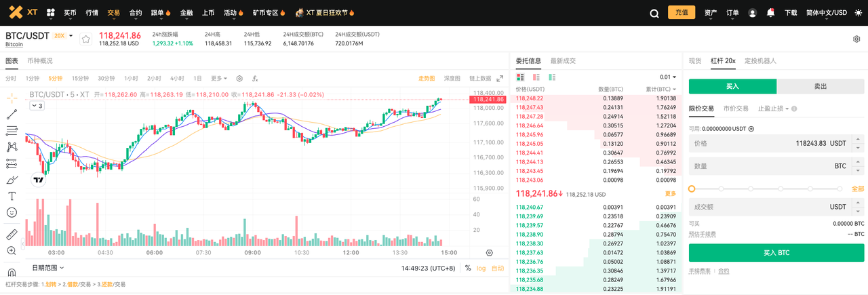This screenshot has width=868, height=295.
Task: Open the 更多 timeframe dropdown
Action: click(218, 78)
